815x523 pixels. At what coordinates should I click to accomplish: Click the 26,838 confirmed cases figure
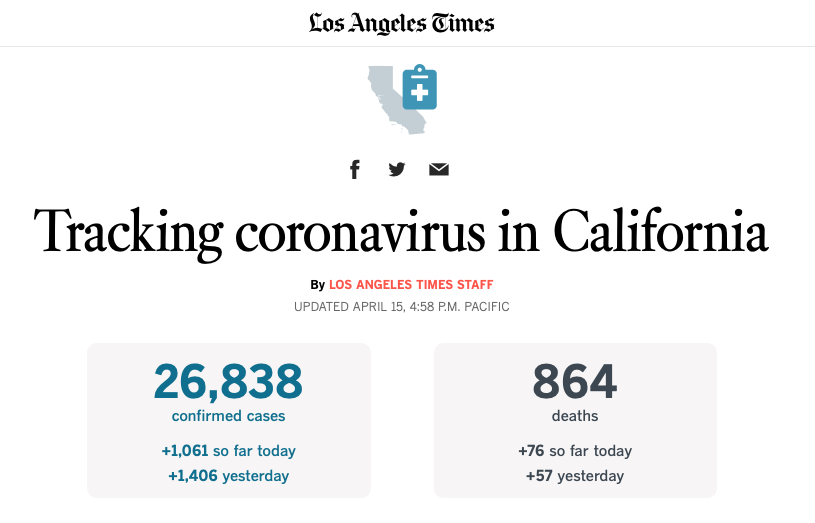228,382
